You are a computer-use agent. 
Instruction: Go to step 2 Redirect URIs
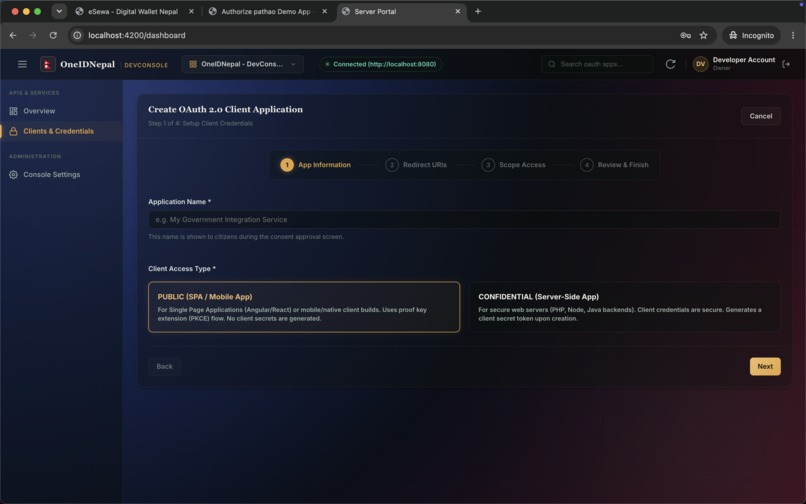416,165
